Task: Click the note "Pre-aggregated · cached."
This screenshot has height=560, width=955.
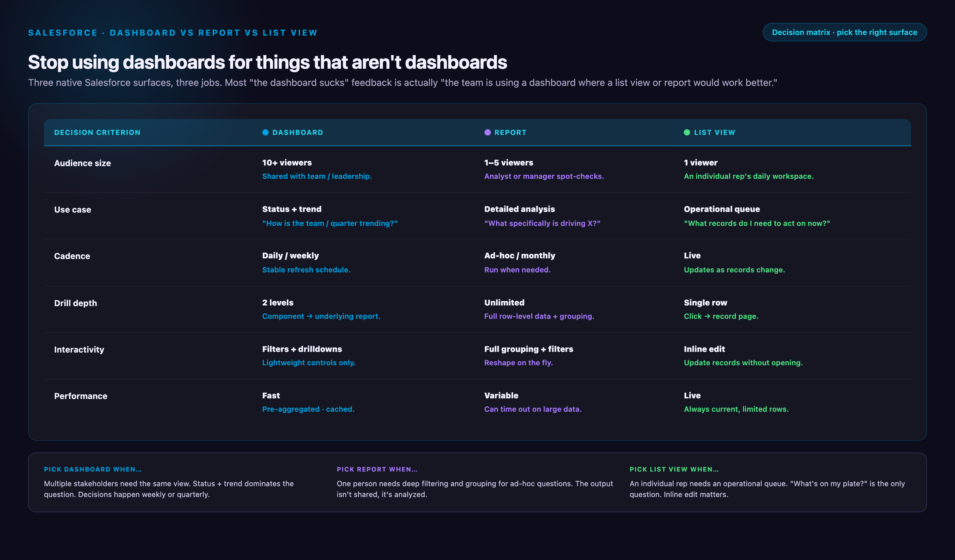Action: tap(308, 409)
